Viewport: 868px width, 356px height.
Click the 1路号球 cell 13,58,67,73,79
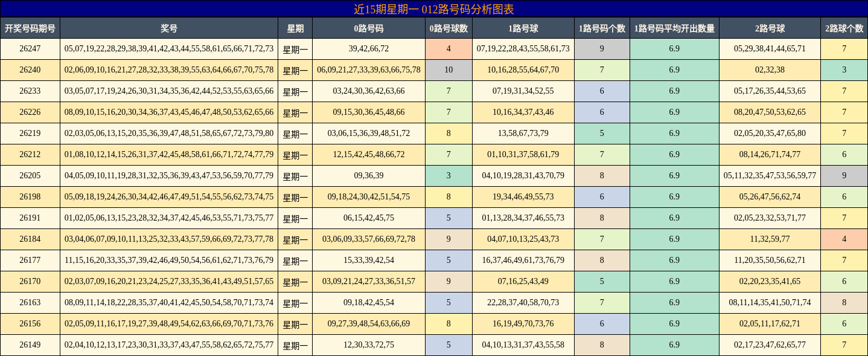click(x=523, y=134)
